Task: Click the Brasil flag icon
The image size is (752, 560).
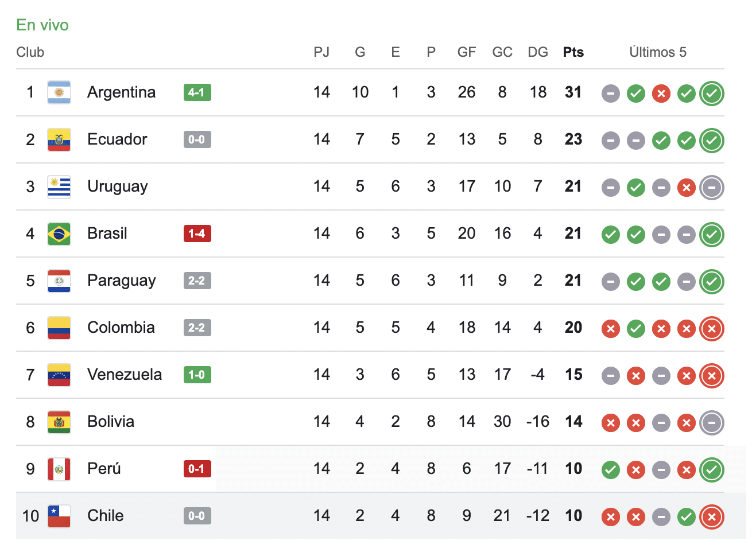Action: (x=58, y=234)
